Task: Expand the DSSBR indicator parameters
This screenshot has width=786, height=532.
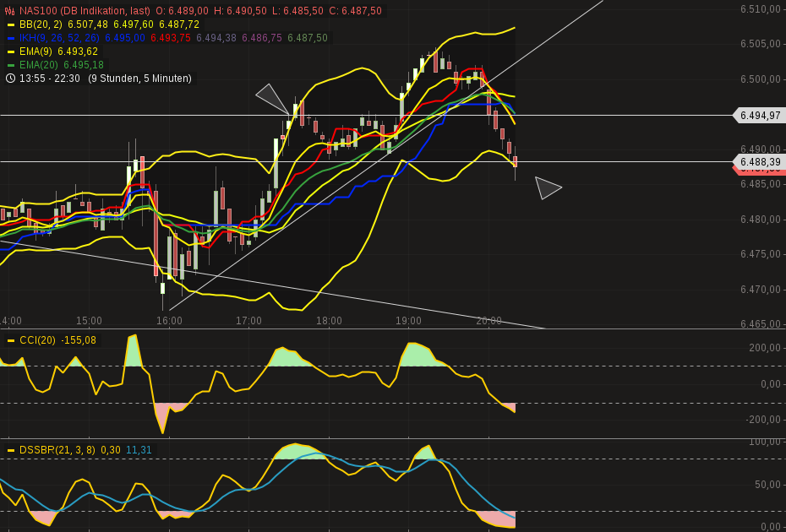Action: [x=59, y=450]
